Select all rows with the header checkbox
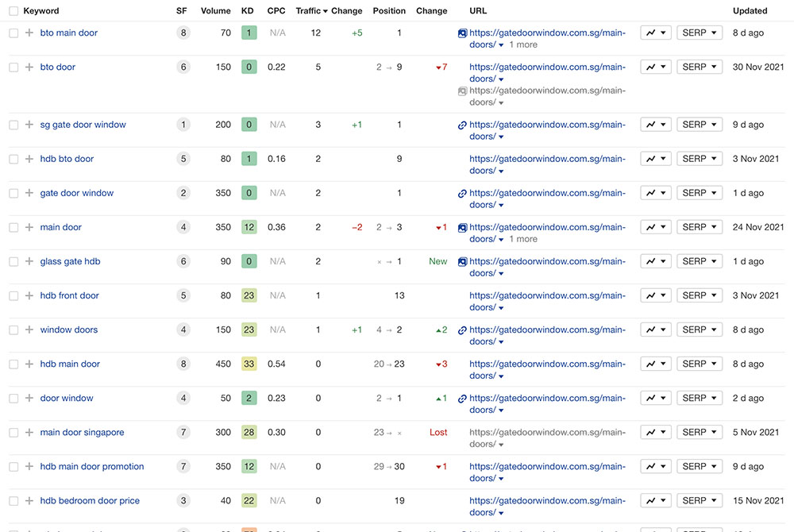 13,11
